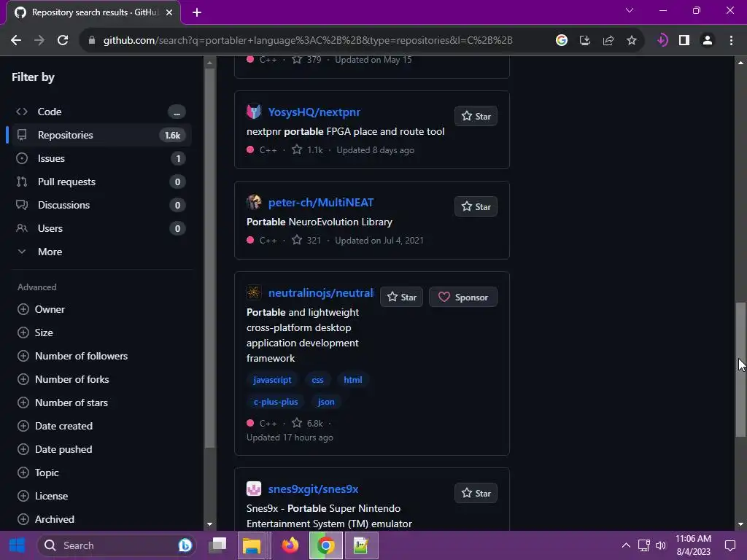Click the c-plus-plus topic tag

pyautogui.click(x=275, y=402)
